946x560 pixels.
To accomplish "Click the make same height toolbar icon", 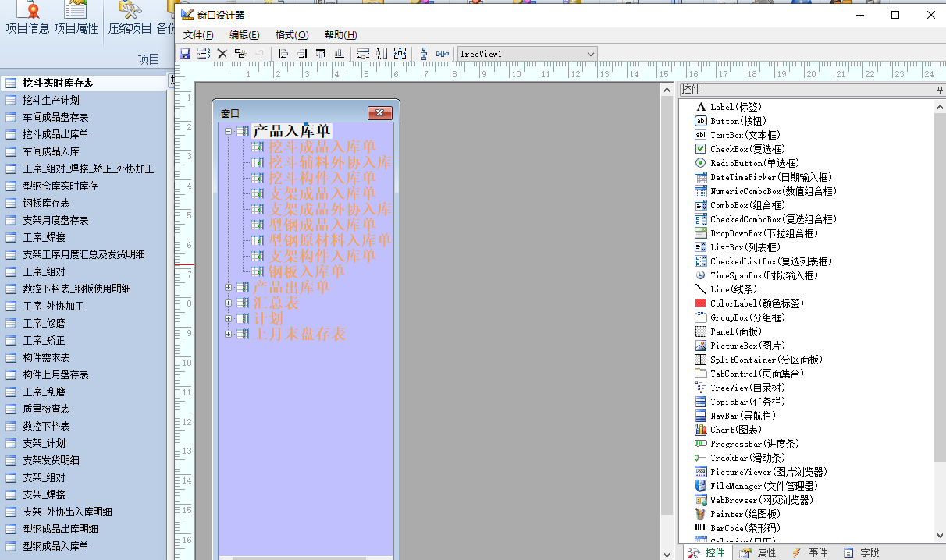I will tap(382, 54).
